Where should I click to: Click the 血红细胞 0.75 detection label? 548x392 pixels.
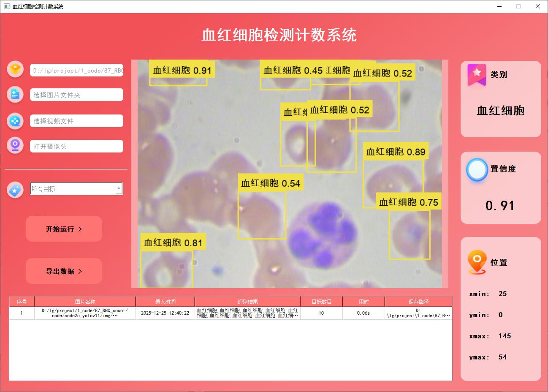point(409,202)
